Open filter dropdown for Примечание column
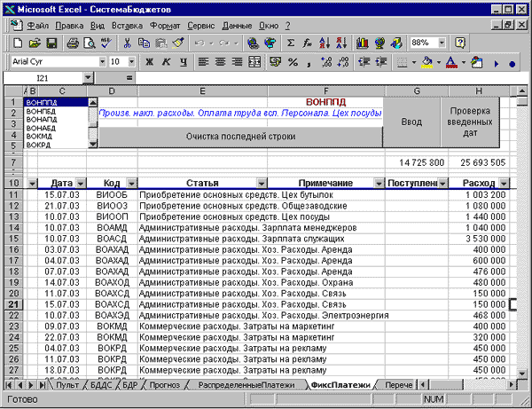The height and width of the screenshot is (409, 532). pyautogui.click(x=379, y=184)
